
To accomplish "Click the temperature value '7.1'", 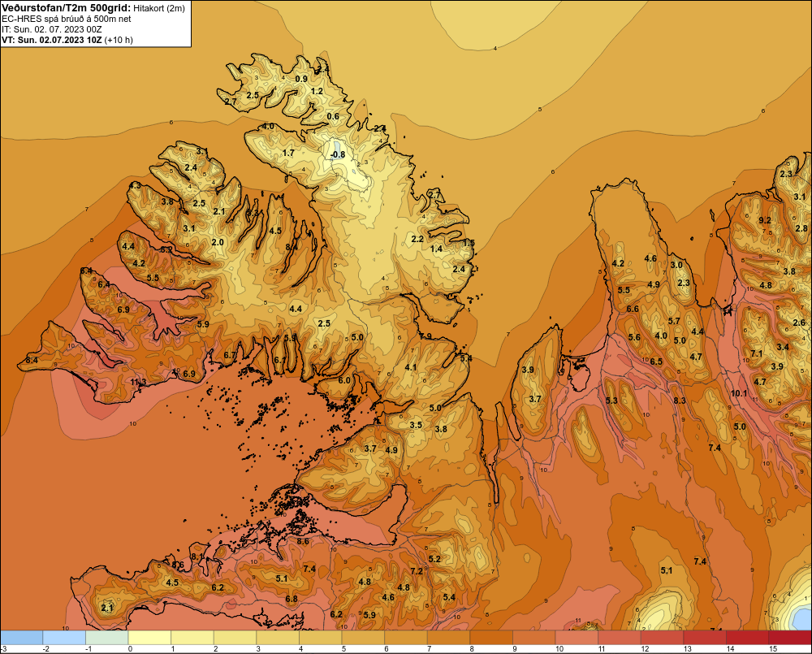I will pyautogui.click(x=757, y=353).
